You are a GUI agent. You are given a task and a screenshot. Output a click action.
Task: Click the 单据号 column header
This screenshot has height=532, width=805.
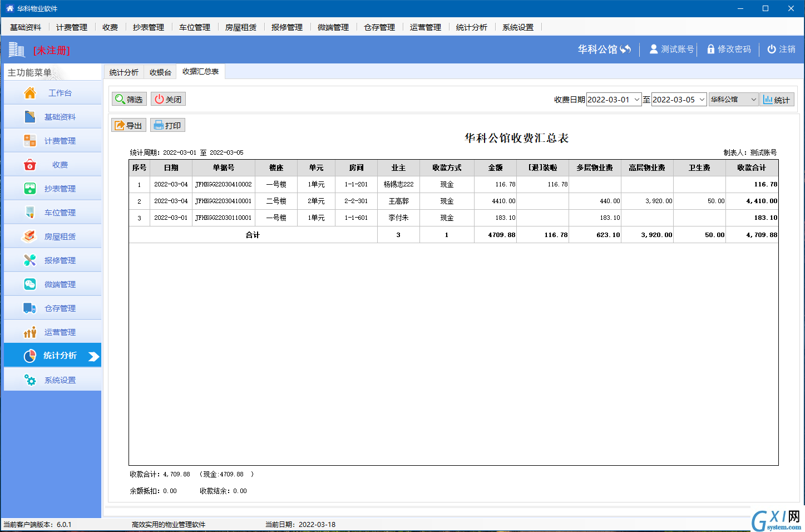[x=224, y=168]
